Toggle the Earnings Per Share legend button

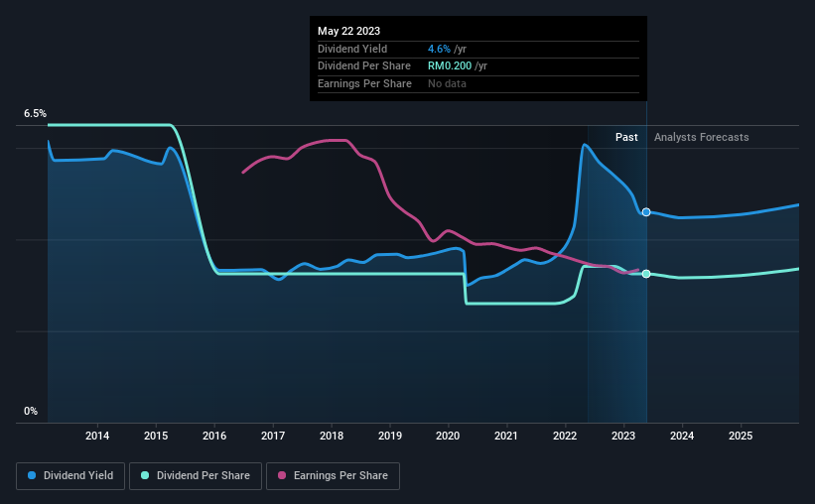click(333, 476)
